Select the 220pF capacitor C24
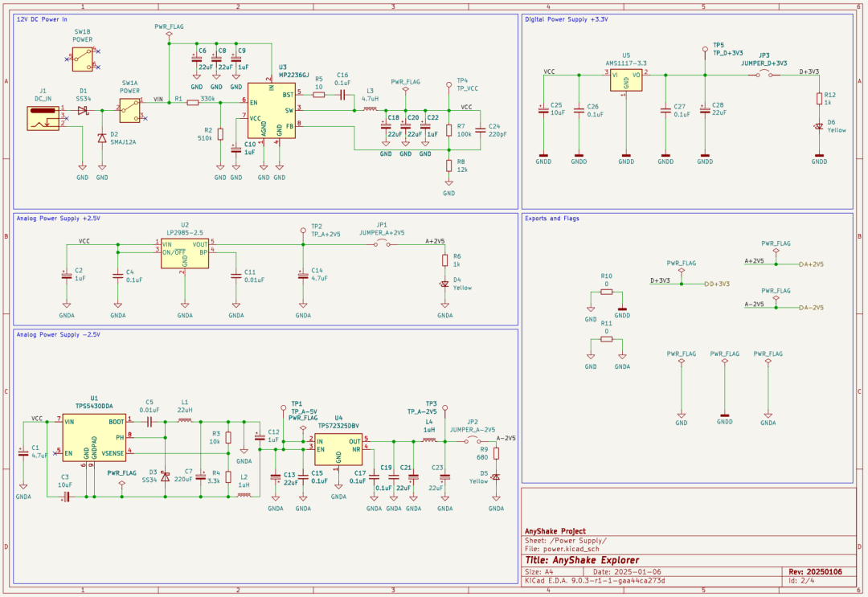This screenshot has height=597, width=868. (480, 131)
